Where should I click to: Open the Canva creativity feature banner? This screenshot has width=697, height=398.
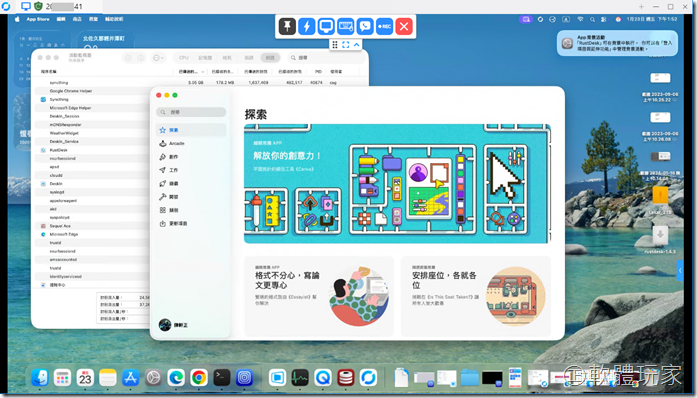[x=397, y=183]
